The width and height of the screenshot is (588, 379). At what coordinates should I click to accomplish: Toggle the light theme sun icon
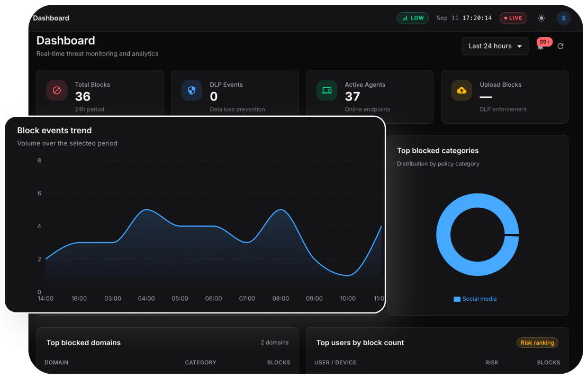click(x=541, y=18)
